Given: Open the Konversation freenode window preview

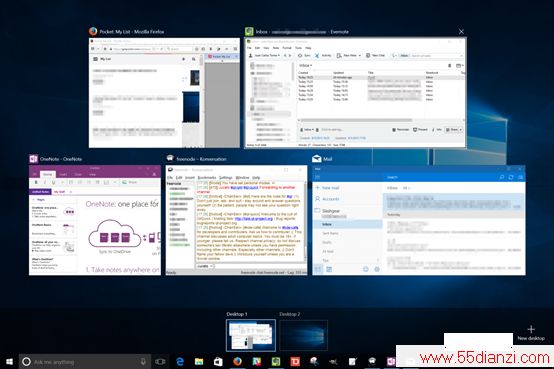Looking at the screenshot, I should pyautogui.click(x=236, y=220).
